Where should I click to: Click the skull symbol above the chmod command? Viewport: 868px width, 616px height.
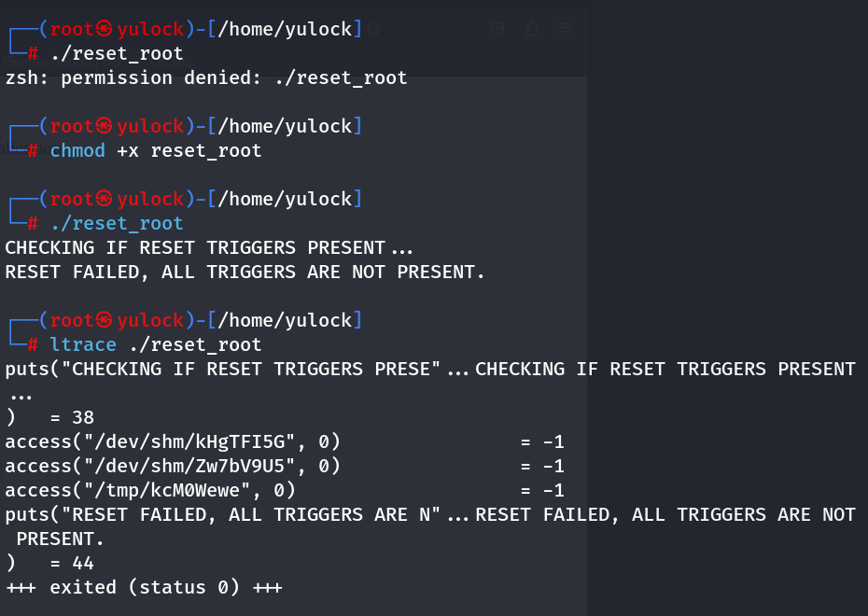[x=104, y=126]
